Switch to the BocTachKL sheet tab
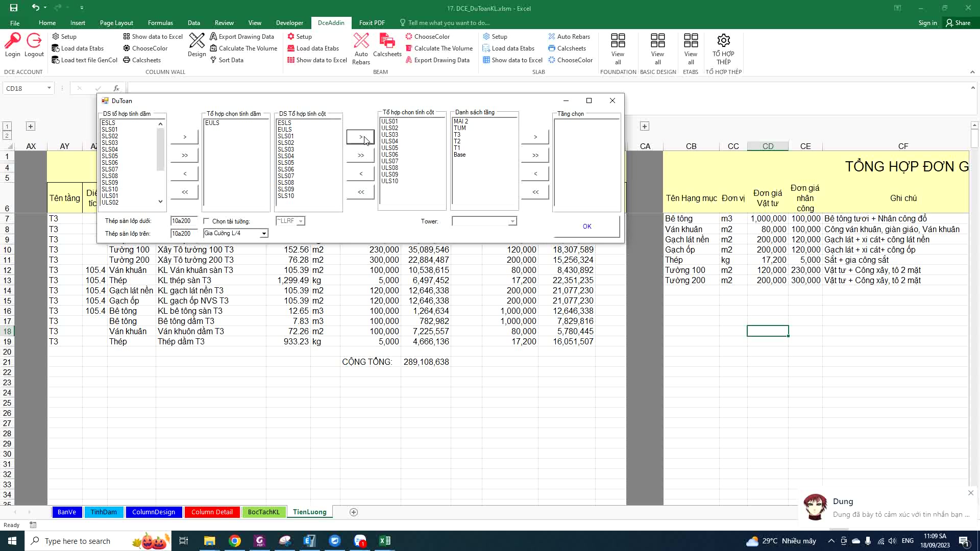 click(263, 512)
